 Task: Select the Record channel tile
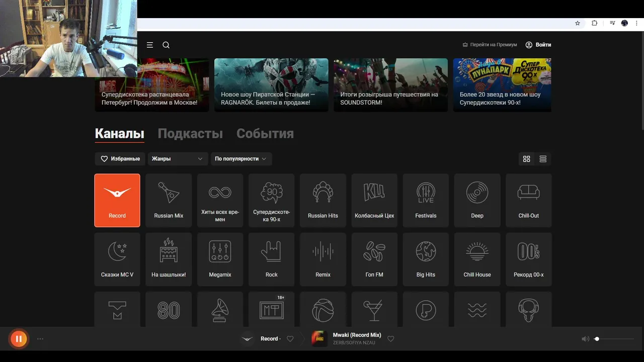pos(117,201)
